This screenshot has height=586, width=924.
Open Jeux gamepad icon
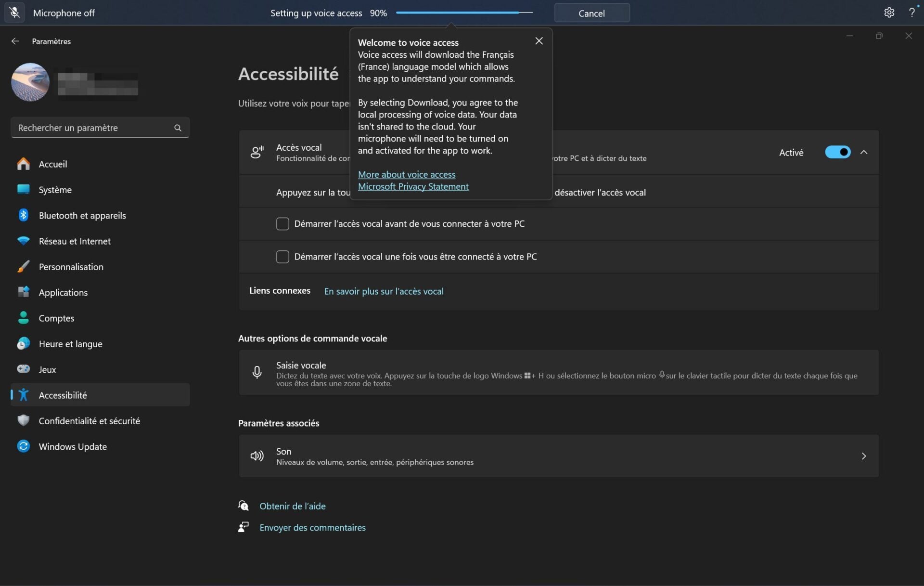(x=23, y=369)
